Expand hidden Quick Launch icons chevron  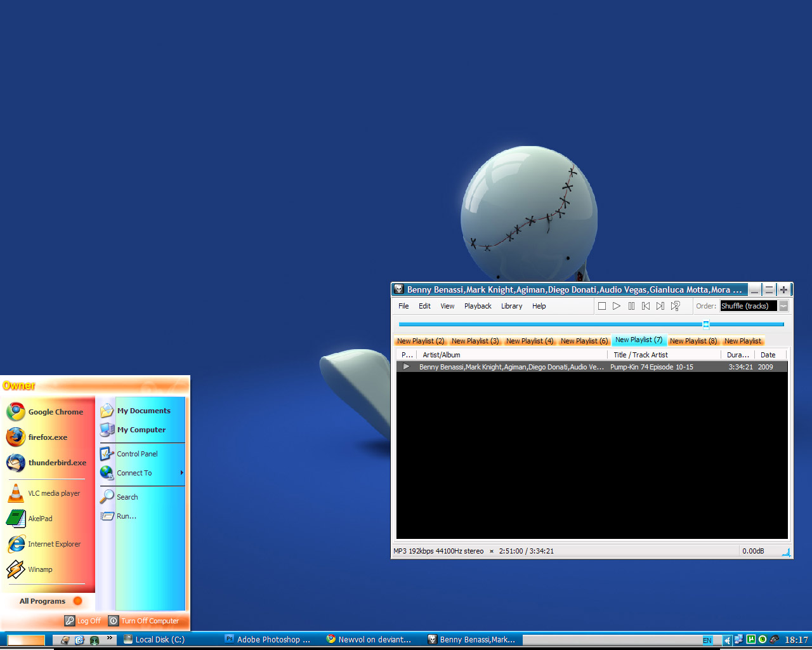109,638
